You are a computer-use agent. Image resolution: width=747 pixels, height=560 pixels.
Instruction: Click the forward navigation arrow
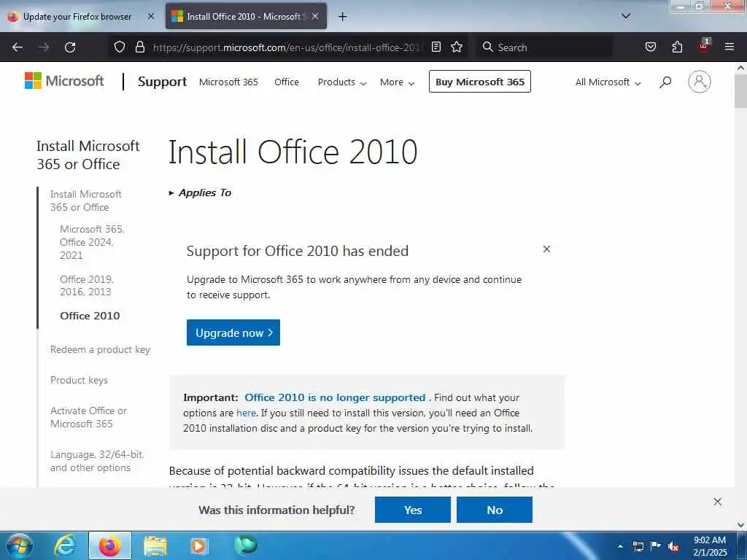coord(44,47)
